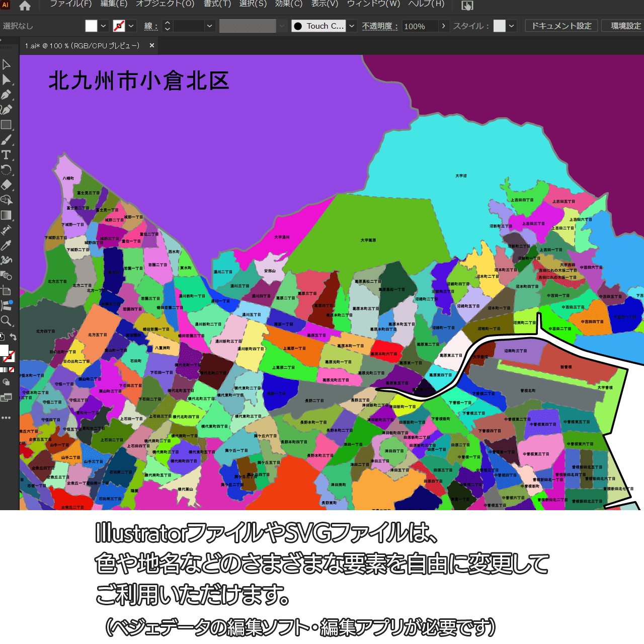This screenshot has height=644, width=644.
Task: Select the Curvature tool
Action: pyautogui.click(x=7, y=109)
